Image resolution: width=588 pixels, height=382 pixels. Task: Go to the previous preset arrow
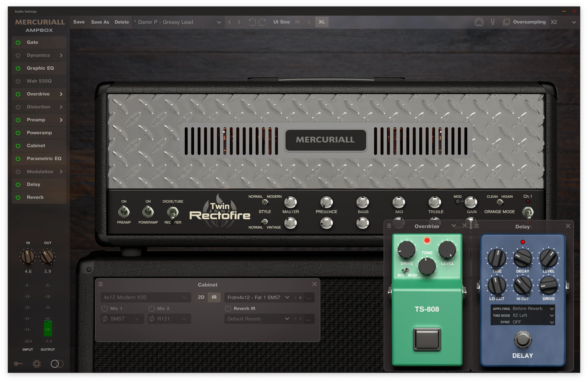point(230,22)
